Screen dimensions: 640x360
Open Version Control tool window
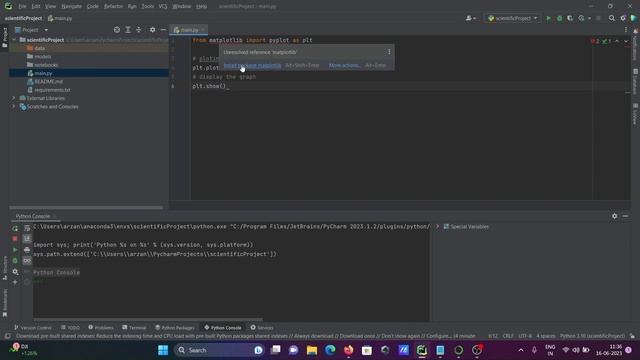click(x=33, y=328)
